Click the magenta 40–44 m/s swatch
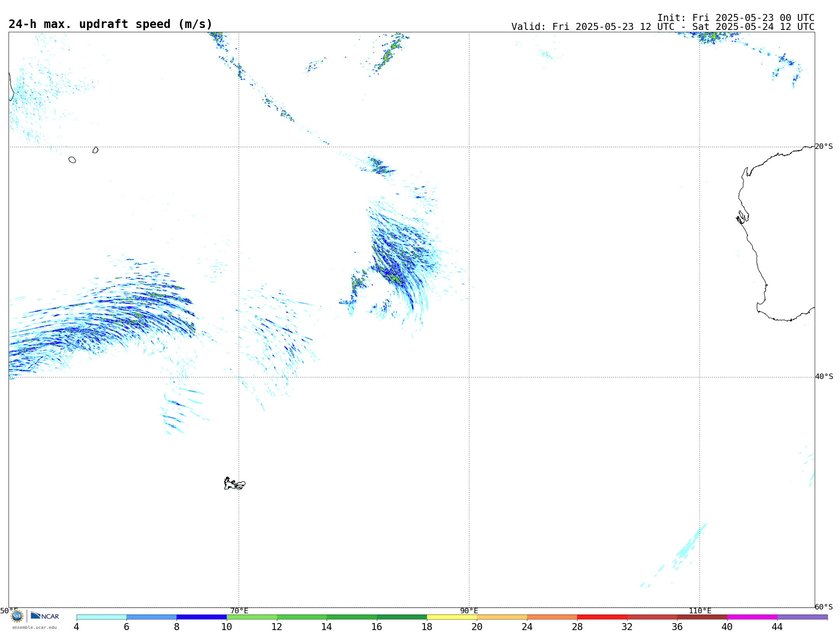840x632 pixels. (x=752, y=617)
